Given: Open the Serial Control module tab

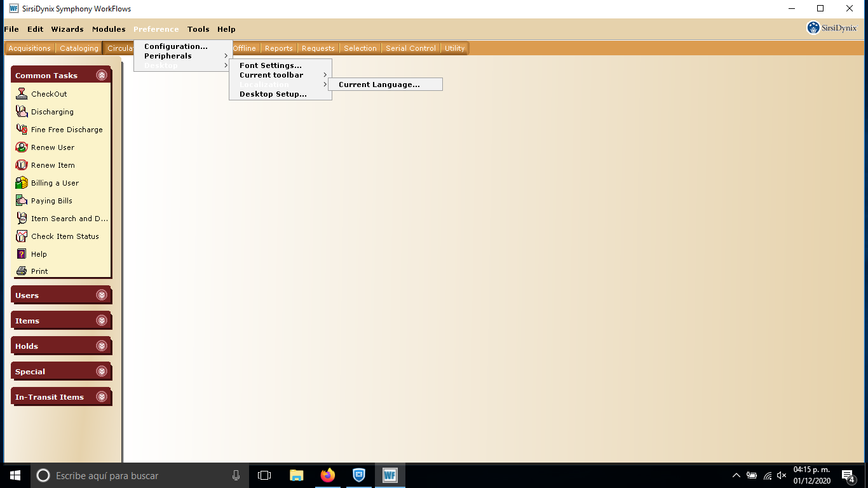Looking at the screenshot, I should (x=410, y=48).
